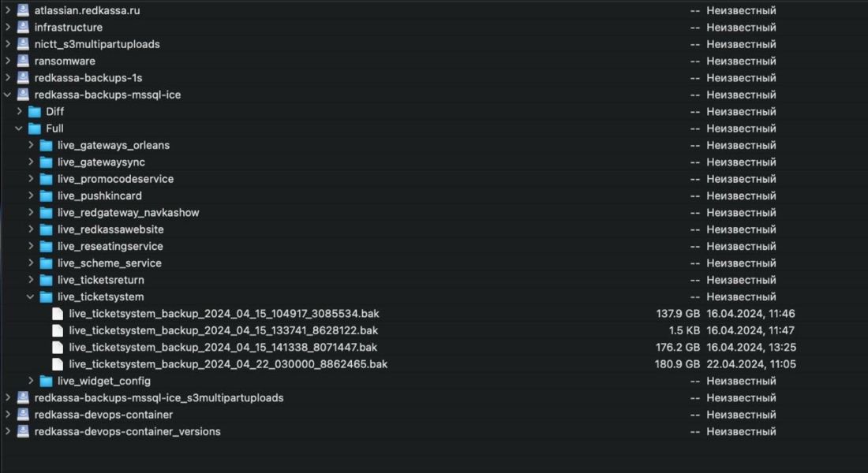Collapse the Full folder
The height and width of the screenshot is (473, 868).
(19, 128)
